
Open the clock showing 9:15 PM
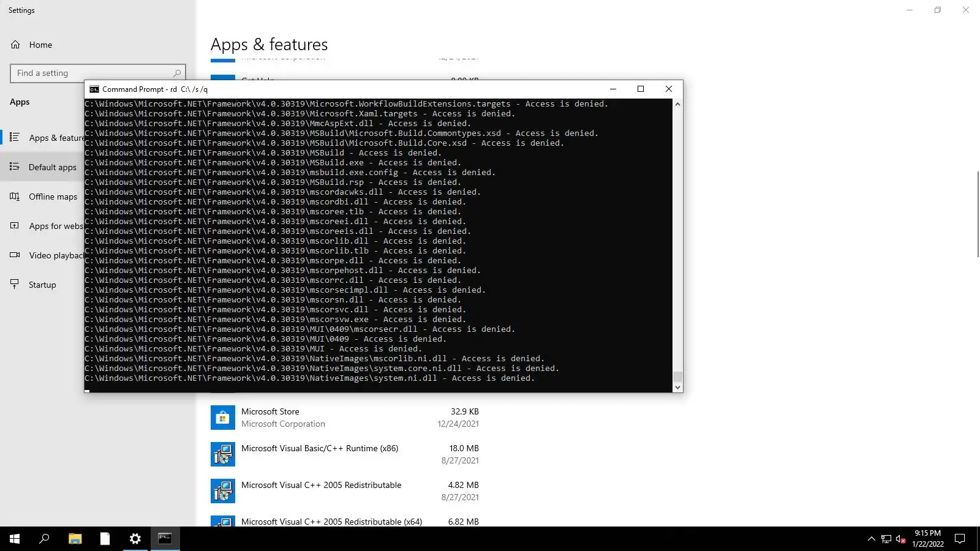927,539
